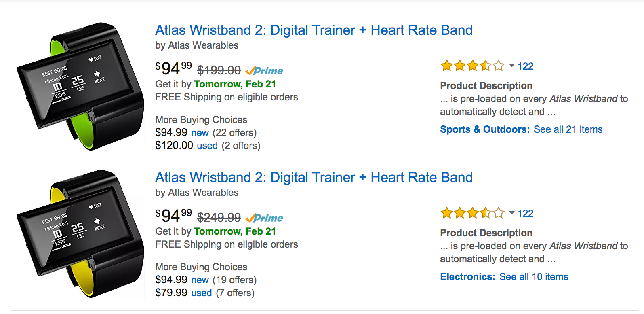Click the $94.99 price on the second listing
644x314 pixels.
pos(174,216)
